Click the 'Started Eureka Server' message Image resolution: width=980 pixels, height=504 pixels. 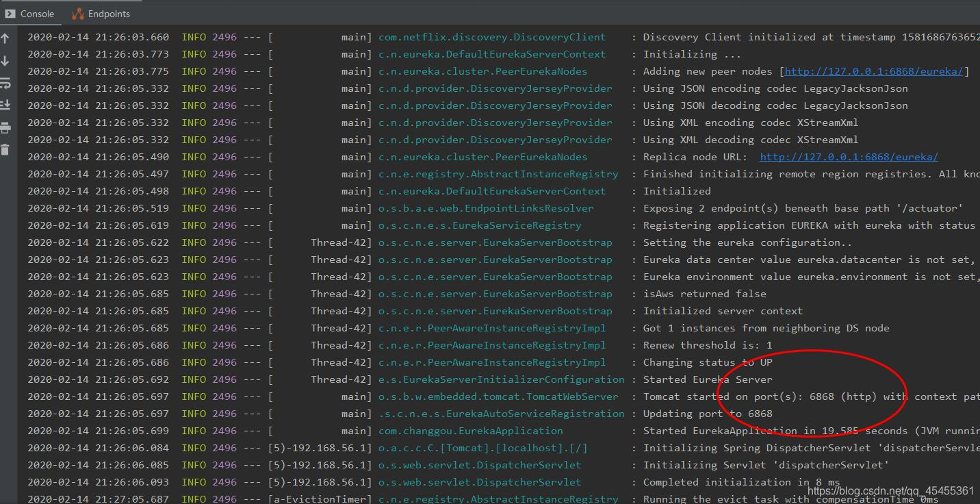point(708,379)
